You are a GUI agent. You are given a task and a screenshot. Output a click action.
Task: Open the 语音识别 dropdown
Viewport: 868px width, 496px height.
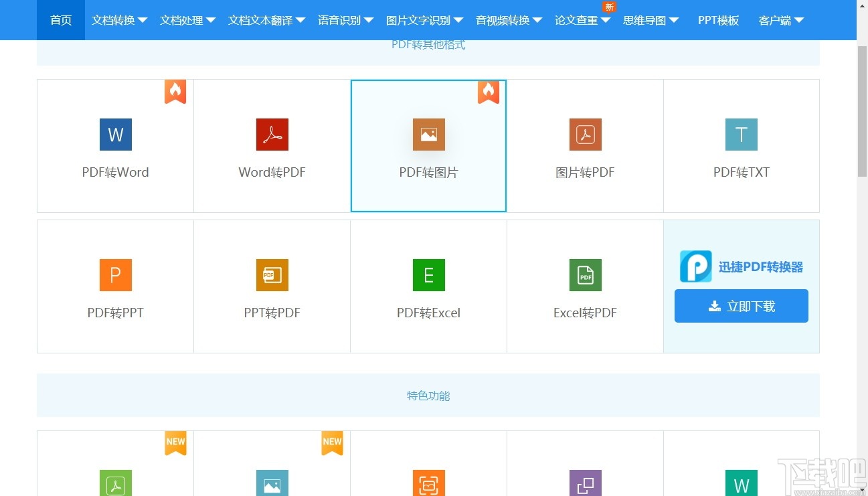pos(345,20)
